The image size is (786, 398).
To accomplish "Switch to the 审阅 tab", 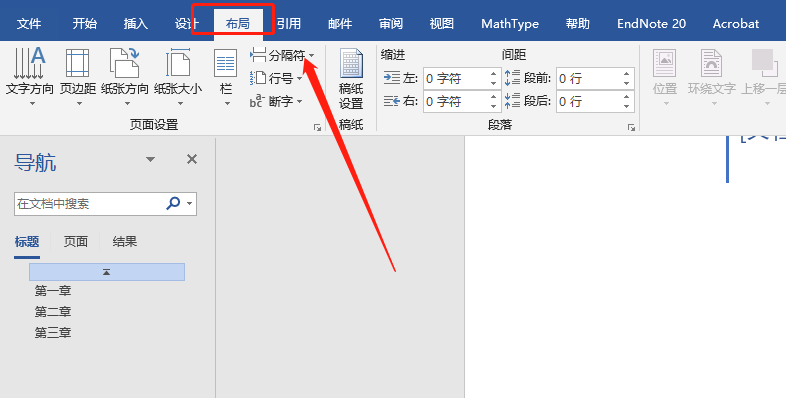I will pos(391,24).
